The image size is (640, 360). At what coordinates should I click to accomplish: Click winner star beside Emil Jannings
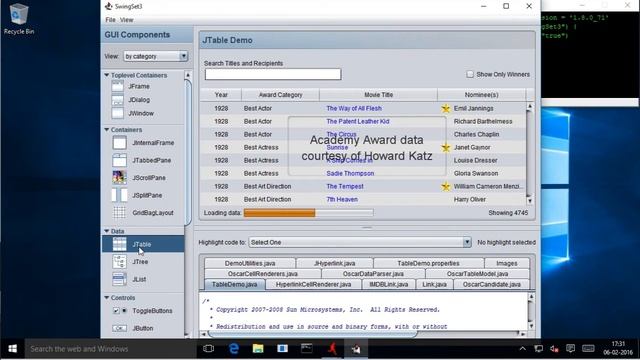(x=446, y=108)
